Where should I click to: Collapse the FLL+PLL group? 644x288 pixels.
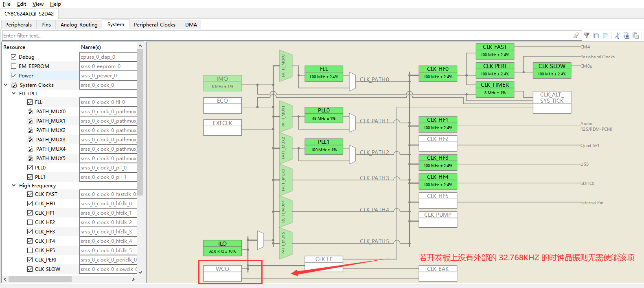click(14, 94)
